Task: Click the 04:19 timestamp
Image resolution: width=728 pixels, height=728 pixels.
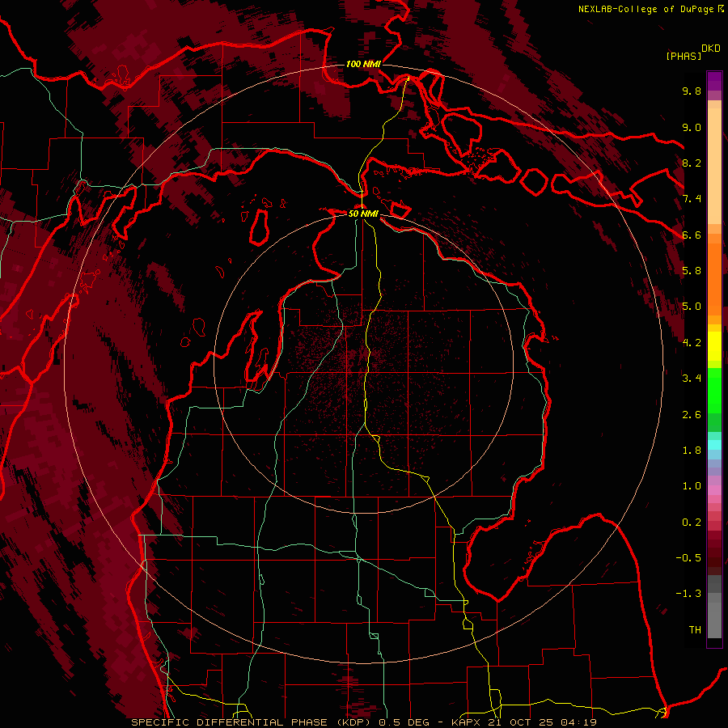Action: point(579,722)
